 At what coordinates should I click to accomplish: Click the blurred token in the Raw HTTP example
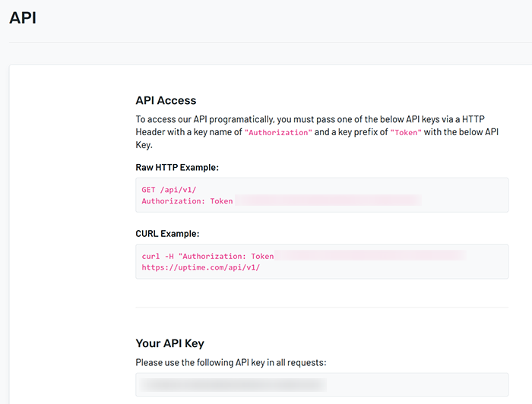(x=328, y=200)
